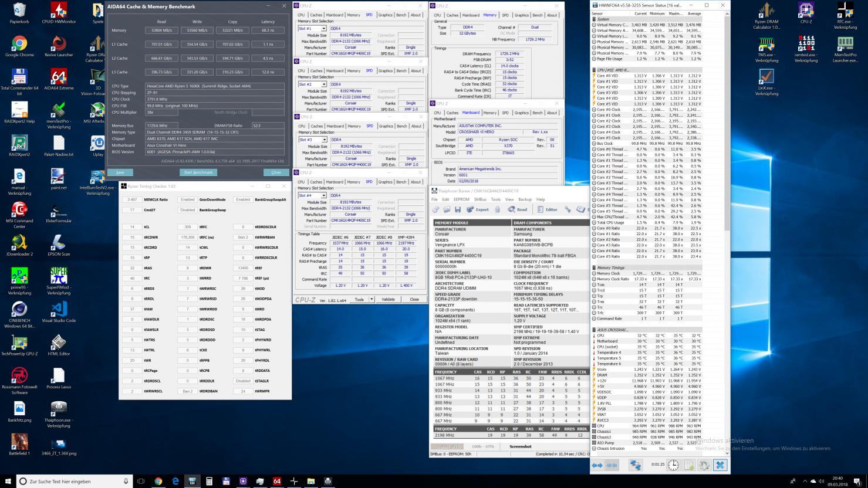Click Start Benchmark in AIDA64 window

(x=198, y=172)
